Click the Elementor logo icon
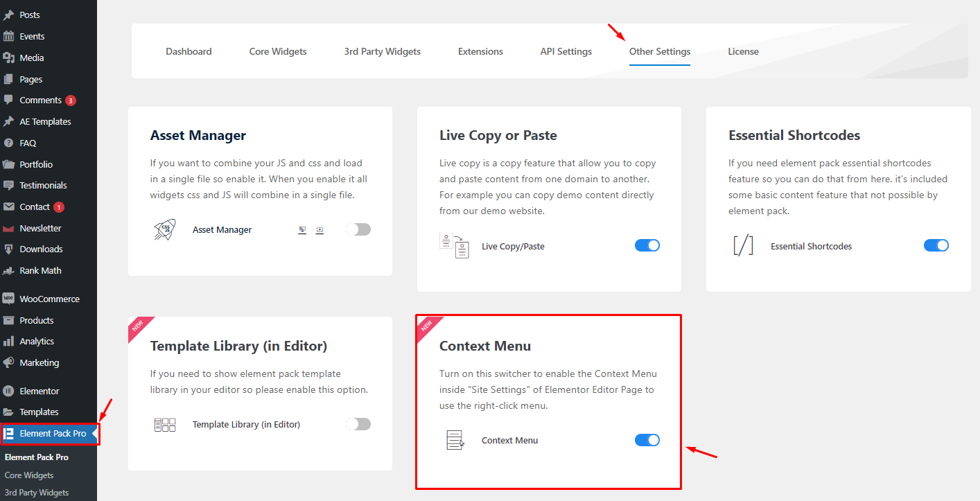 pos(8,391)
